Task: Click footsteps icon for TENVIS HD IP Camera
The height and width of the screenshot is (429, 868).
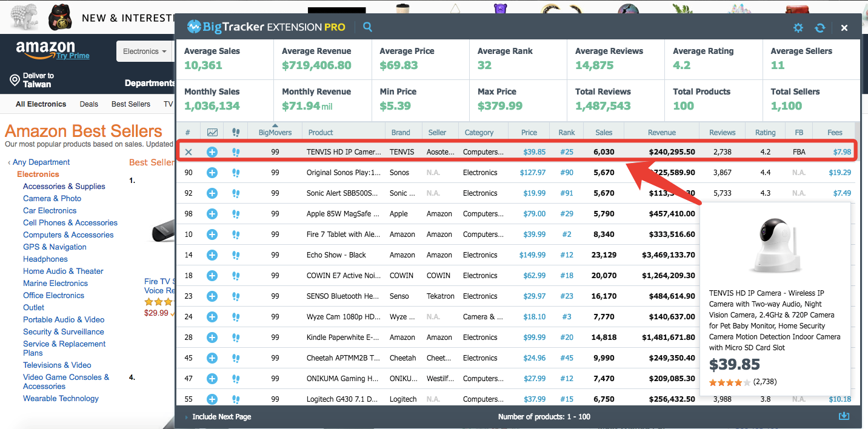Action: coord(236,152)
